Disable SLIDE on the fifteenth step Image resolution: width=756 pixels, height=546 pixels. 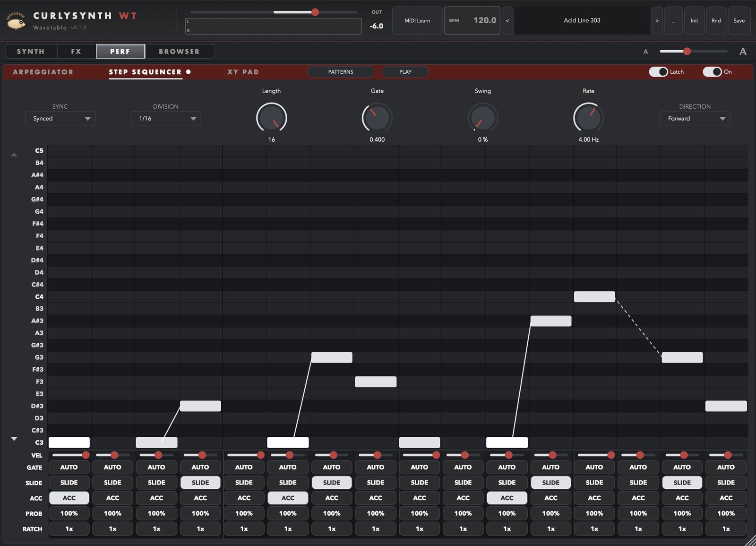click(x=682, y=483)
